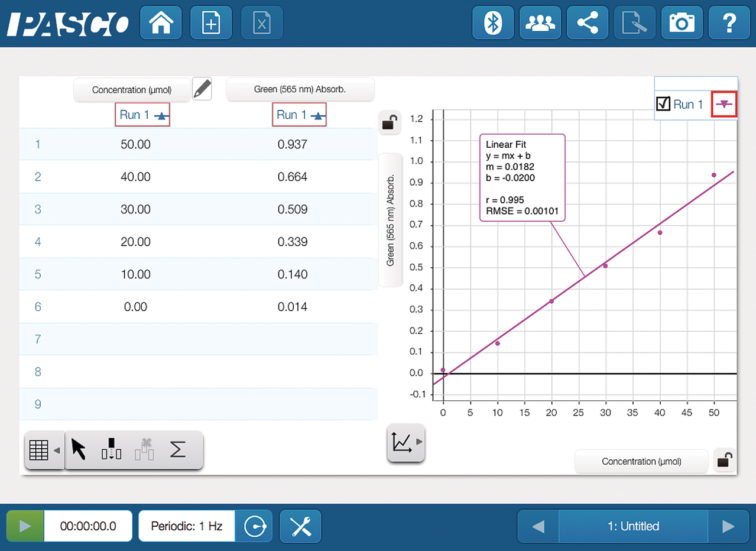Open the Bluetooth sensor connection panel
The width and height of the screenshot is (756, 551).
[492, 24]
